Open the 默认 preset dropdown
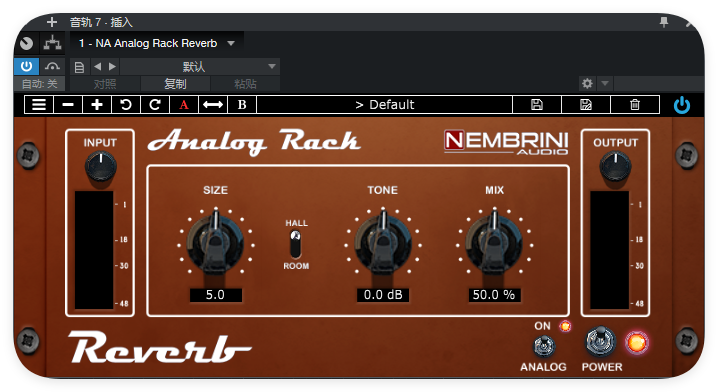Screen dimensions: 718x392 (x=200, y=66)
